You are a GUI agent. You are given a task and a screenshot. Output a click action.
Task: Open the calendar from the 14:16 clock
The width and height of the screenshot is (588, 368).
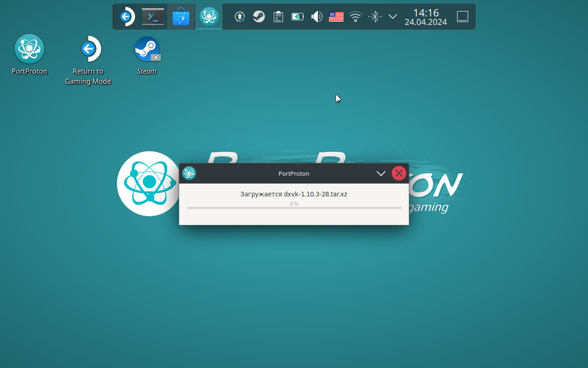tap(426, 17)
